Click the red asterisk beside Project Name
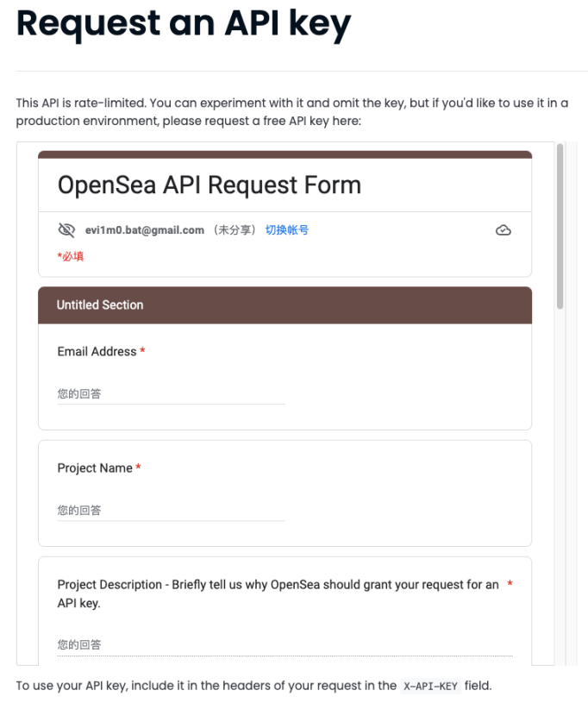The width and height of the screenshot is (588, 703). click(x=138, y=468)
